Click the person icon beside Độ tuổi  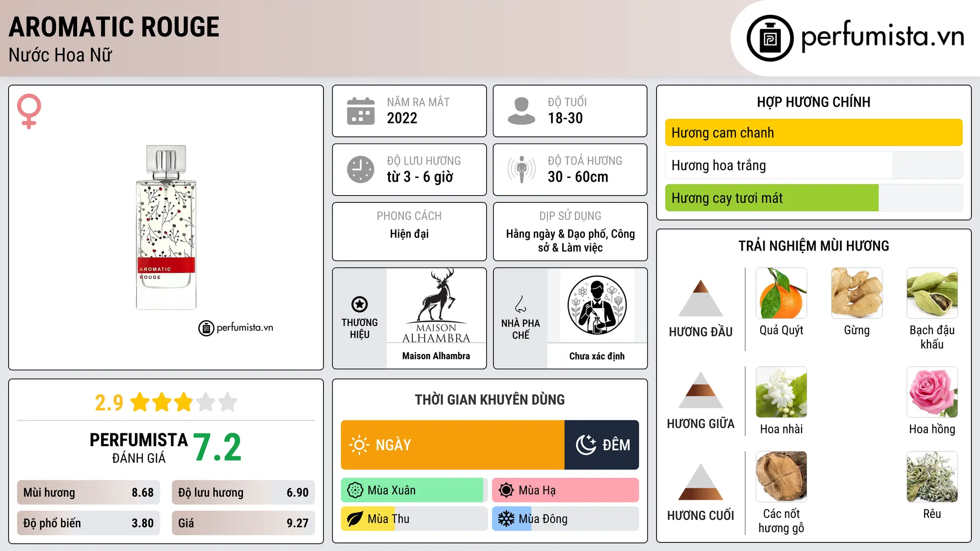[522, 111]
